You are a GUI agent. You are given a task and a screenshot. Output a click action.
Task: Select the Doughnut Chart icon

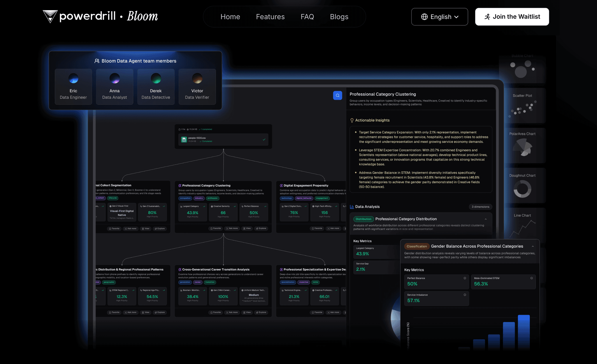(522, 189)
